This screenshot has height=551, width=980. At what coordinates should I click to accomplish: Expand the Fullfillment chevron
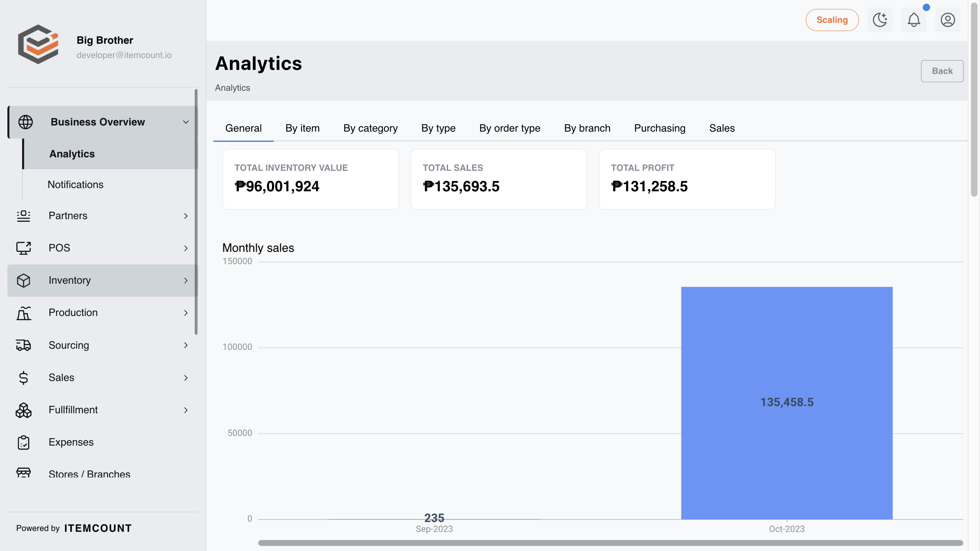[x=186, y=410]
